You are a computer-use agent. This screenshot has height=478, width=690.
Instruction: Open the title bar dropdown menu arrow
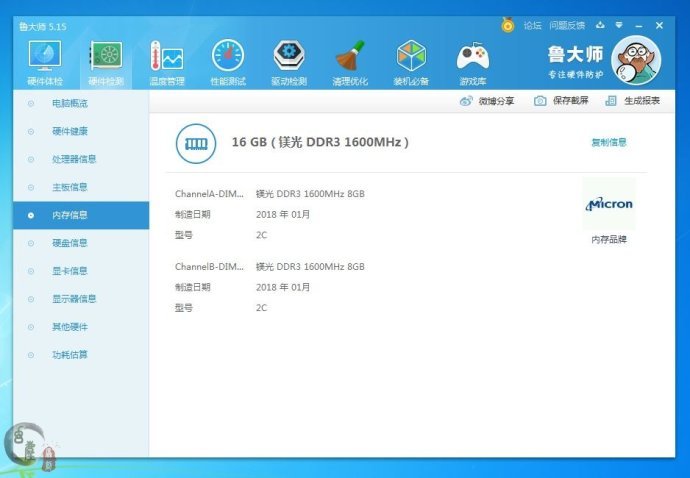(x=619, y=25)
